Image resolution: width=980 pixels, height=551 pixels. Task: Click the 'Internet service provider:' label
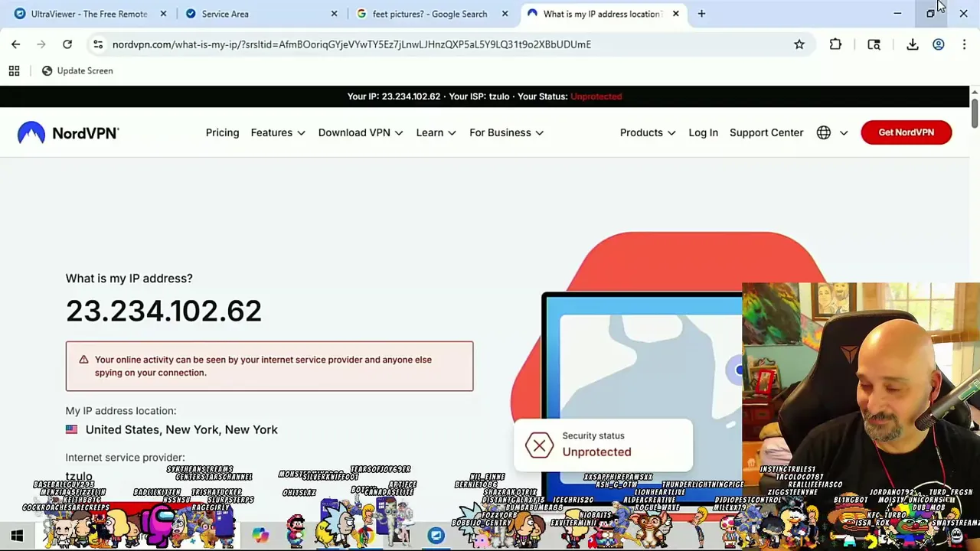coord(125,458)
